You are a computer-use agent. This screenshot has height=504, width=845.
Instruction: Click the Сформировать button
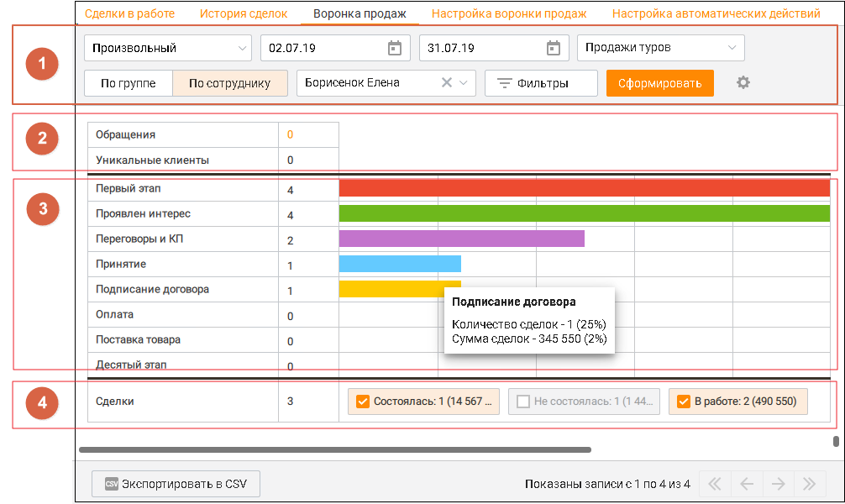(659, 83)
